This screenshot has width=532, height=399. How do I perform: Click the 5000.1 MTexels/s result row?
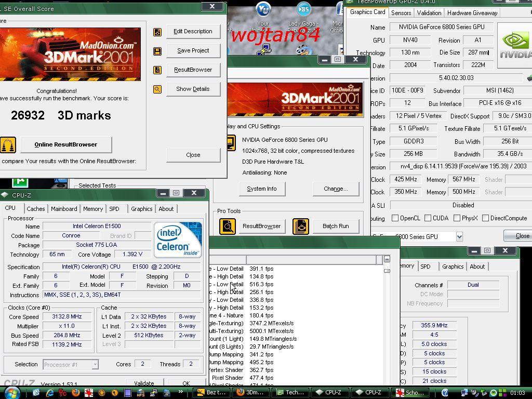click(271, 331)
